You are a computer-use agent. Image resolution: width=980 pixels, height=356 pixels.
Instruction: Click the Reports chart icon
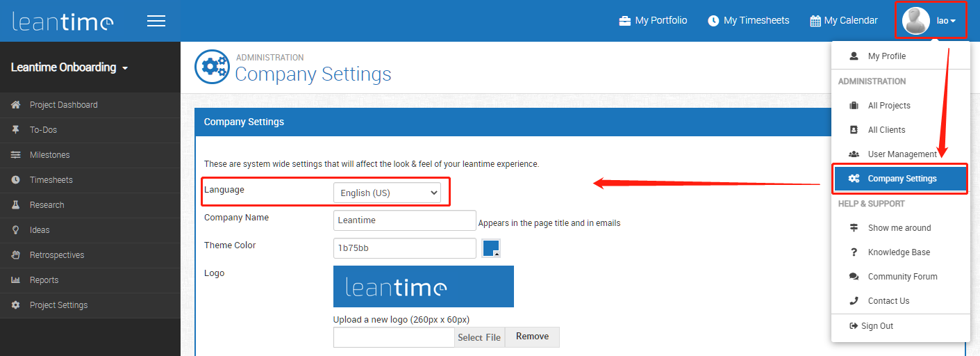15,280
